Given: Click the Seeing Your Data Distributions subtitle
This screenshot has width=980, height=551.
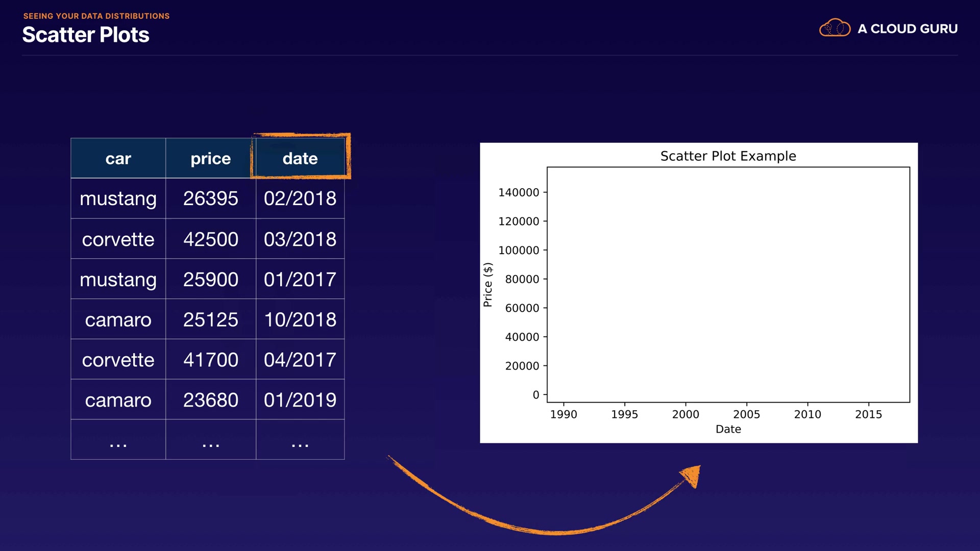Looking at the screenshot, I should tap(96, 16).
